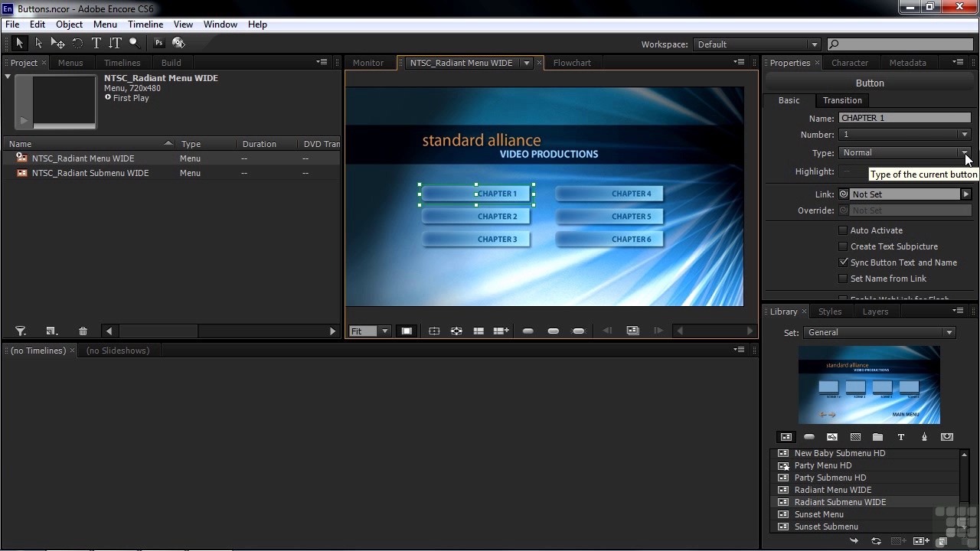Collapse the project preview disclosure triangle

point(8,77)
